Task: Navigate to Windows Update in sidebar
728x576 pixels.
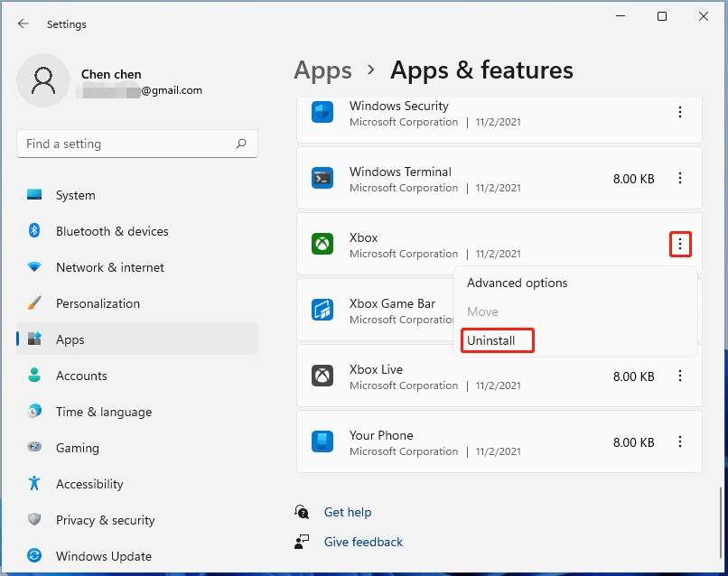Action: (x=103, y=556)
